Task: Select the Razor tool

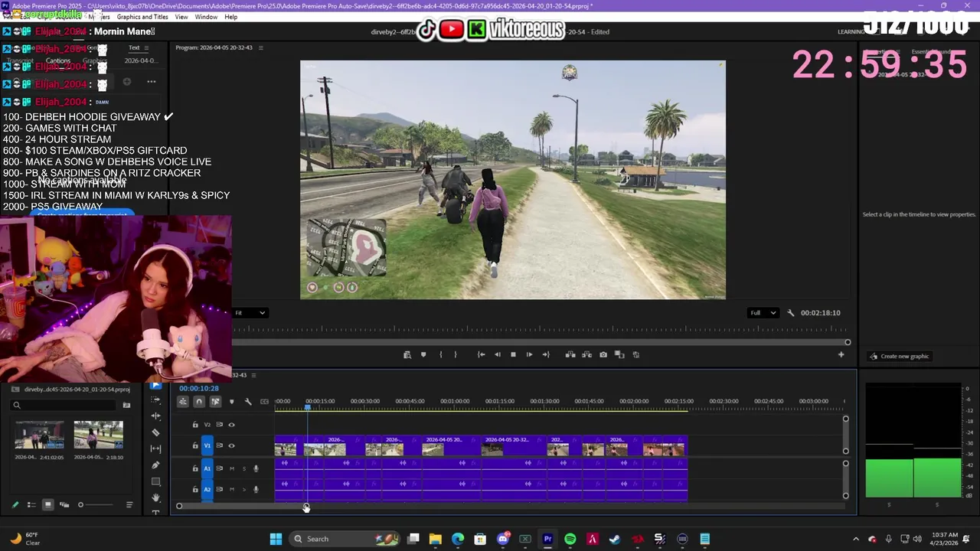Action: (x=155, y=432)
